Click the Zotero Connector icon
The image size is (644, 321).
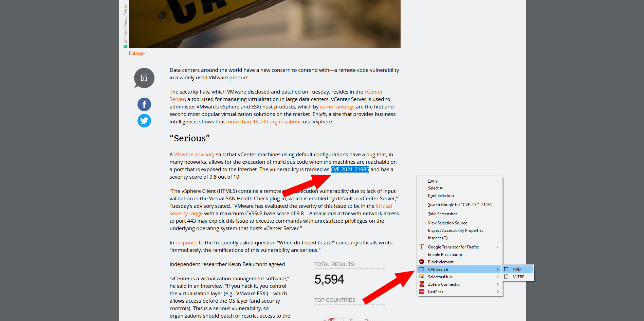pos(422,284)
